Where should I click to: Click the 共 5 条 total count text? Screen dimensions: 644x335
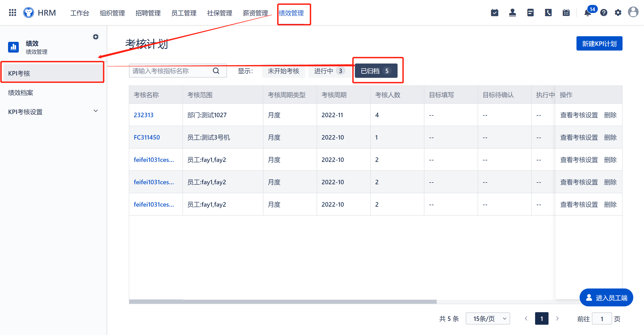449,318
